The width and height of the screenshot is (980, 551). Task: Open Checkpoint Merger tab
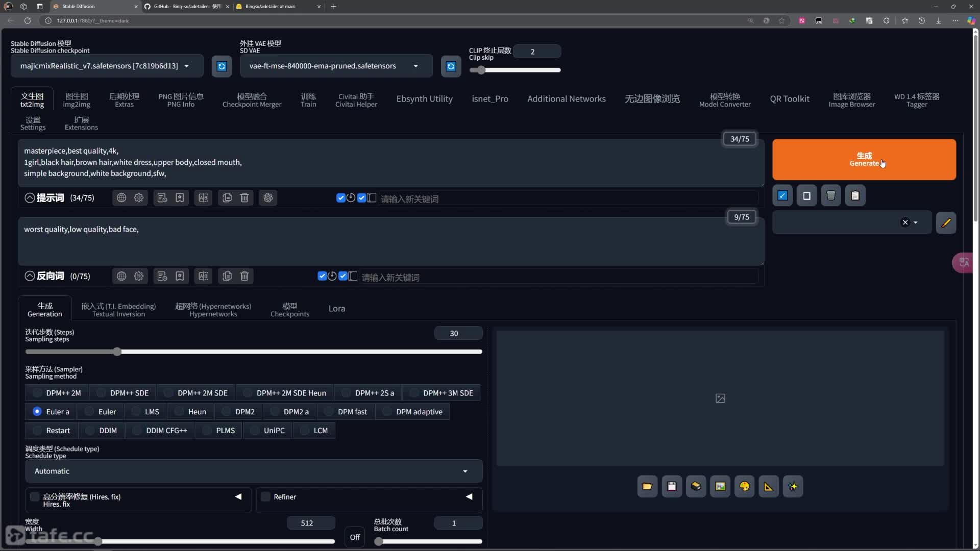tap(252, 100)
